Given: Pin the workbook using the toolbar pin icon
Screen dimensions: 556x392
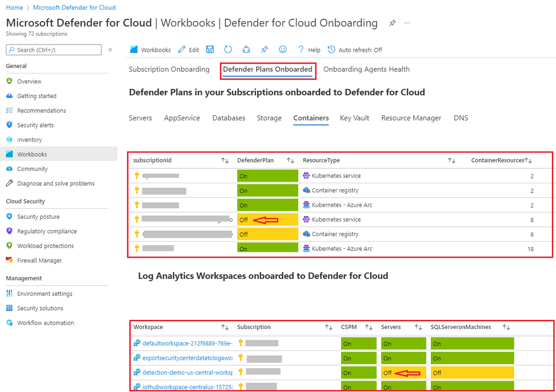Looking at the screenshot, I should tap(264, 50).
